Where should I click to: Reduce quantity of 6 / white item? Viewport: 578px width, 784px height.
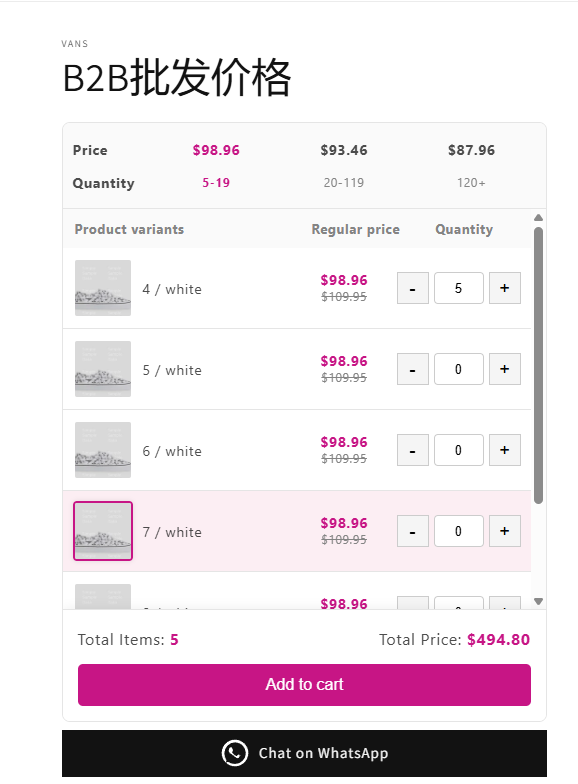pyautogui.click(x=412, y=450)
